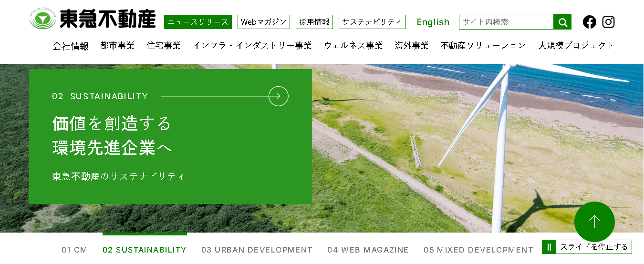Viewport: 644px width, 264px height.
Task: Expand the 会社情報 menu
Action: [71, 46]
